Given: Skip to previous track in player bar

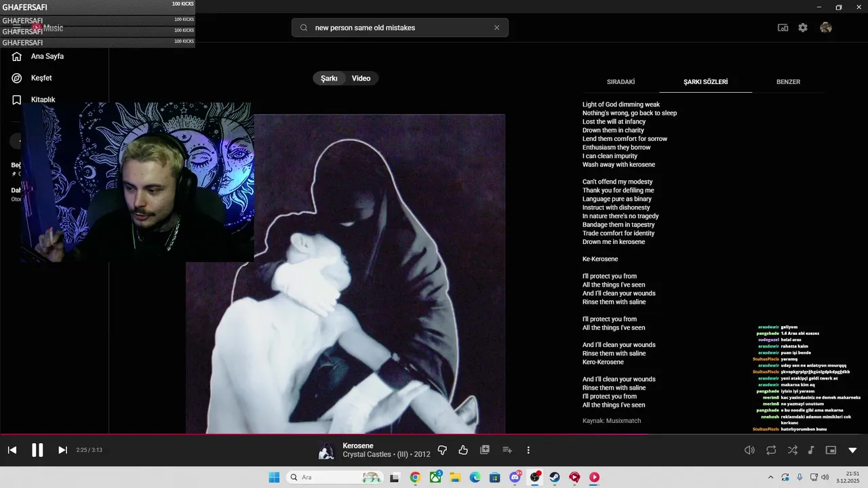Looking at the screenshot, I should [12, 450].
